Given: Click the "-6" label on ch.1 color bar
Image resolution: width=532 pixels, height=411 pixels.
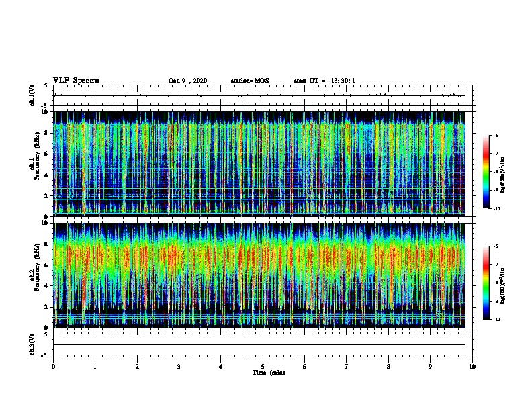Looking at the screenshot, I should tap(496, 135).
